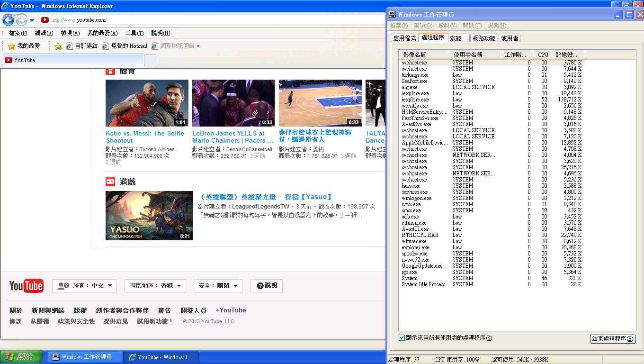This screenshot has height=364, width=644.
Task: Switch to the 應用程式 tab
Action: (404, 38)
